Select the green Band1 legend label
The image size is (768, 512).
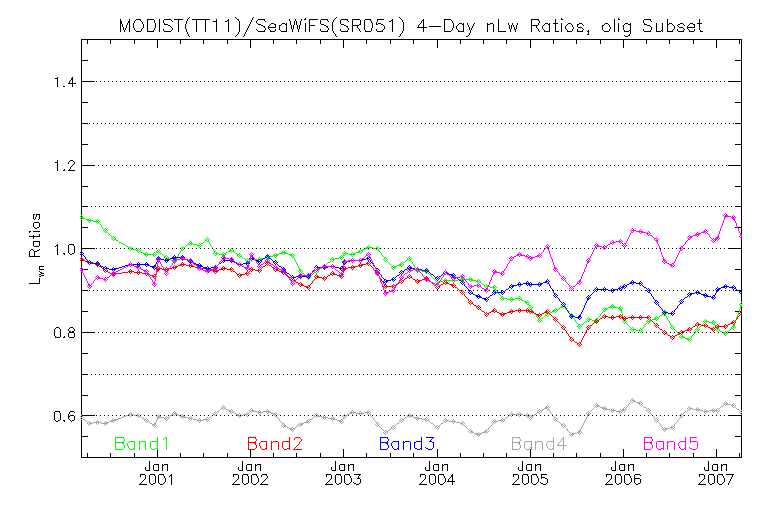point(142,444)
